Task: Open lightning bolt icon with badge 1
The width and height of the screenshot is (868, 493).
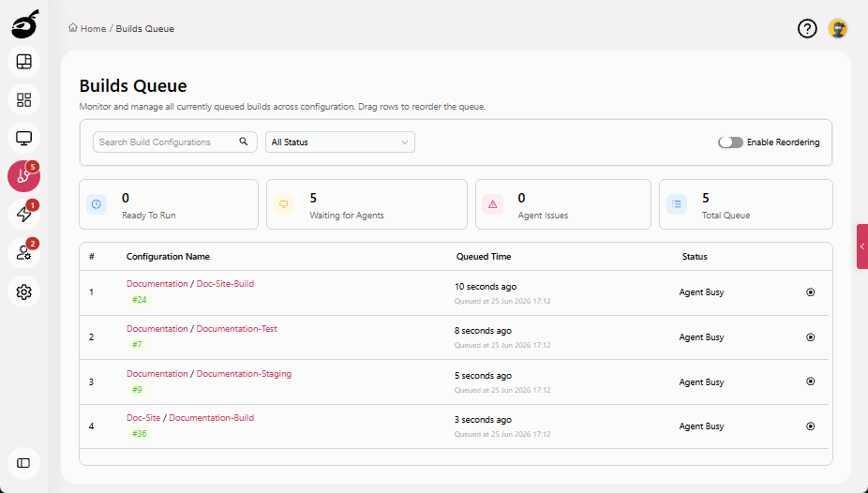Action: tap(23, 215)
